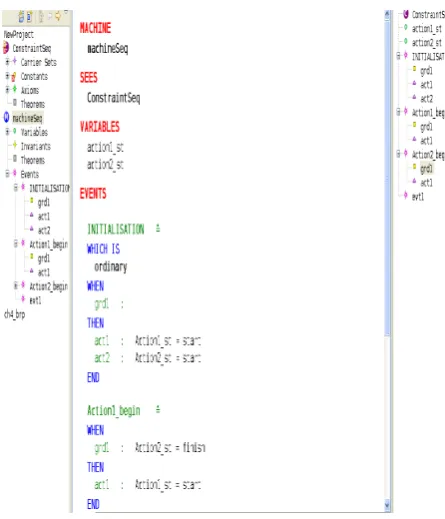The width and height of the screenshot is (445, 519).
Task: Click the Constants icon in explorer tree
Action: click(x=14, y=76)
